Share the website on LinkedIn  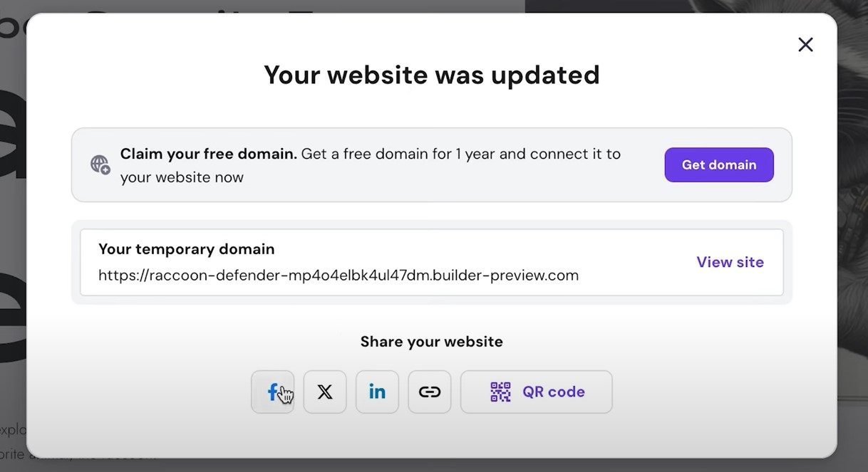tap(377, 392)
